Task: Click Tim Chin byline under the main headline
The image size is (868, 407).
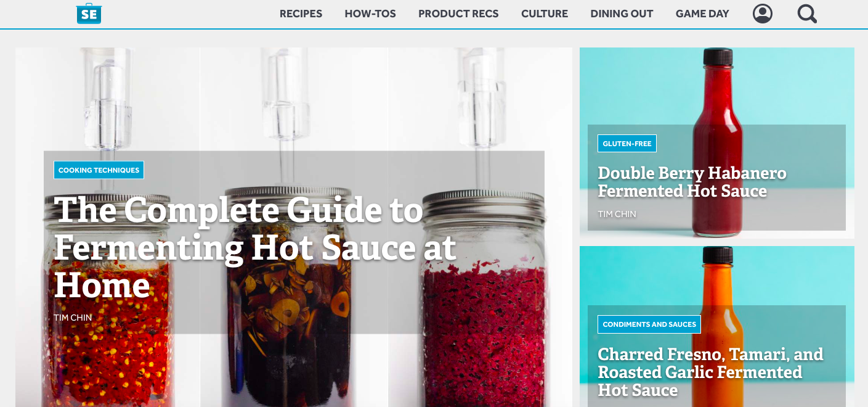Action: (x=73, y=318)
